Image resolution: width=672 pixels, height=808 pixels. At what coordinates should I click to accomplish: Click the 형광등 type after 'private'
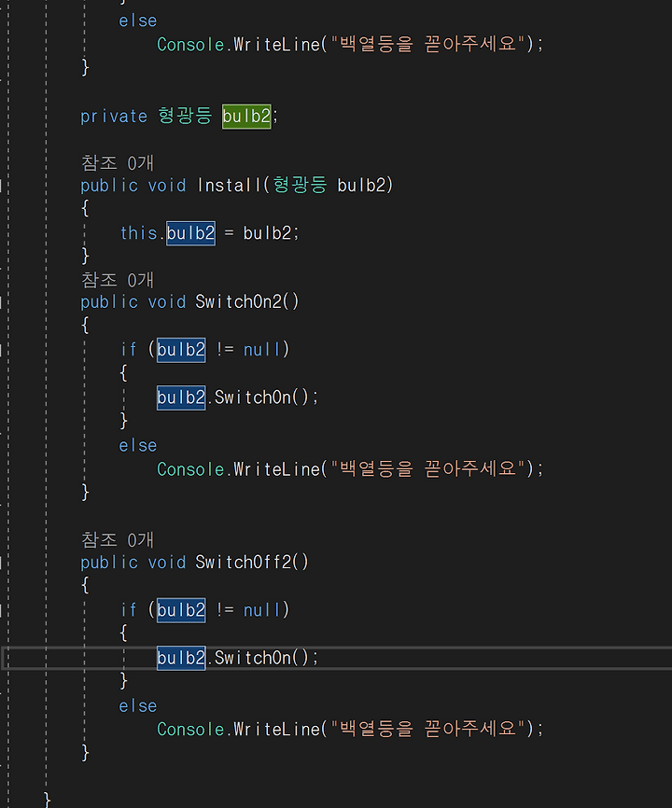[x=185, y=116]
